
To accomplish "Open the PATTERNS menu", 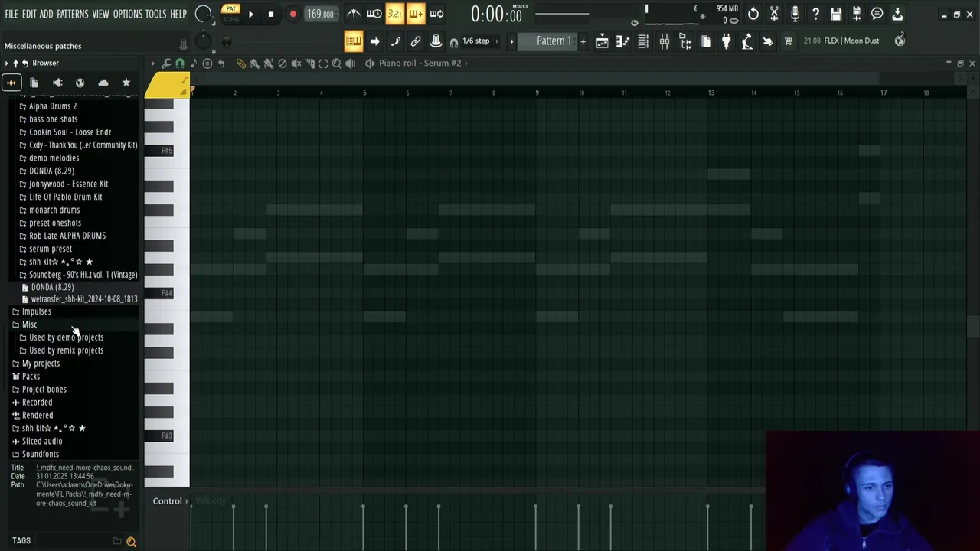I will point(73,14).
